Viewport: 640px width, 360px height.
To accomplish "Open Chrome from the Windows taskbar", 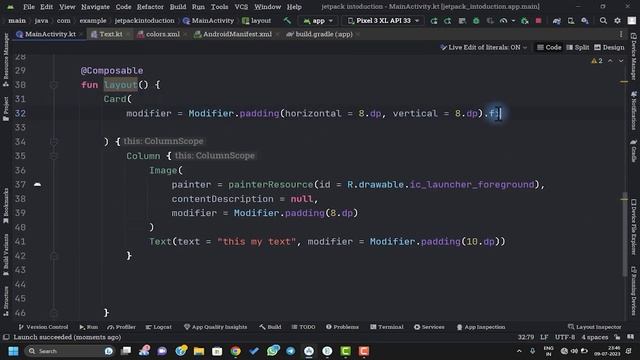I will (x=236, y=351).
